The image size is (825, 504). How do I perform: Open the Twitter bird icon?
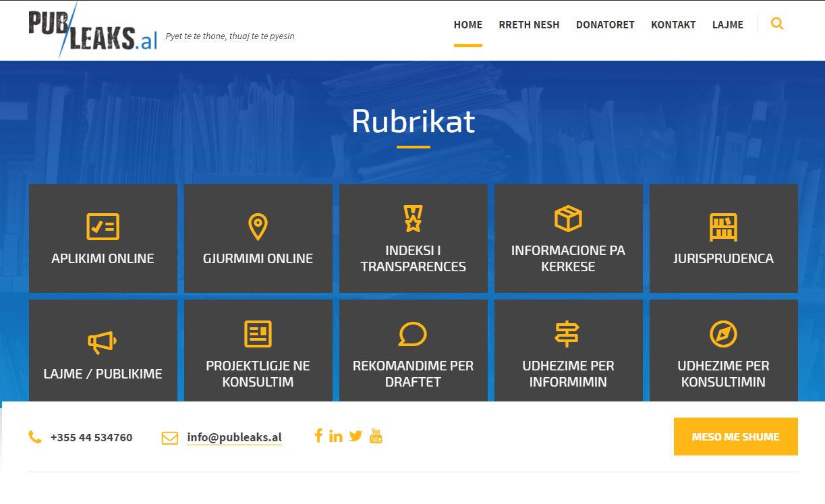point(355,436)
